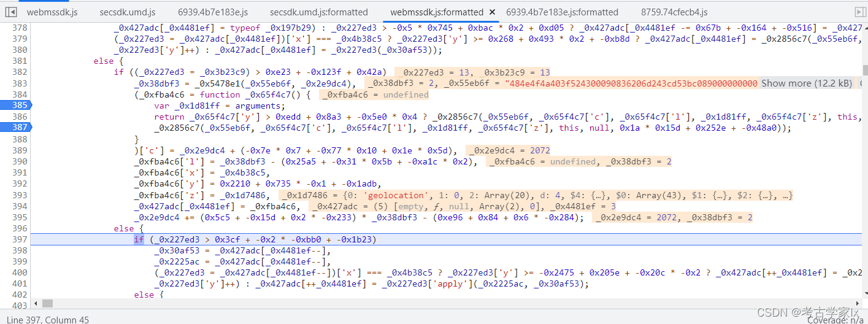This screenshot has width=868, height=324.
Task: Click inline value '_0x2e9dc4 = 2072' on line 389
Action: (508, 150)
